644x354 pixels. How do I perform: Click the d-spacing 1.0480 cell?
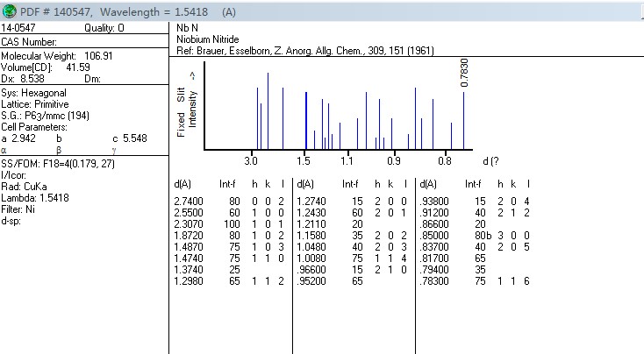click(311, 247)
